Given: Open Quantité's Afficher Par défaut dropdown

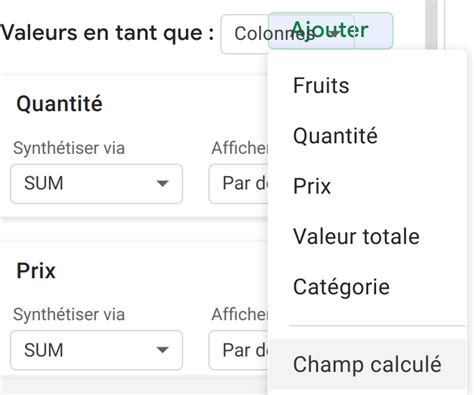Looking at the screenshot, I should [x=239, y=184].
